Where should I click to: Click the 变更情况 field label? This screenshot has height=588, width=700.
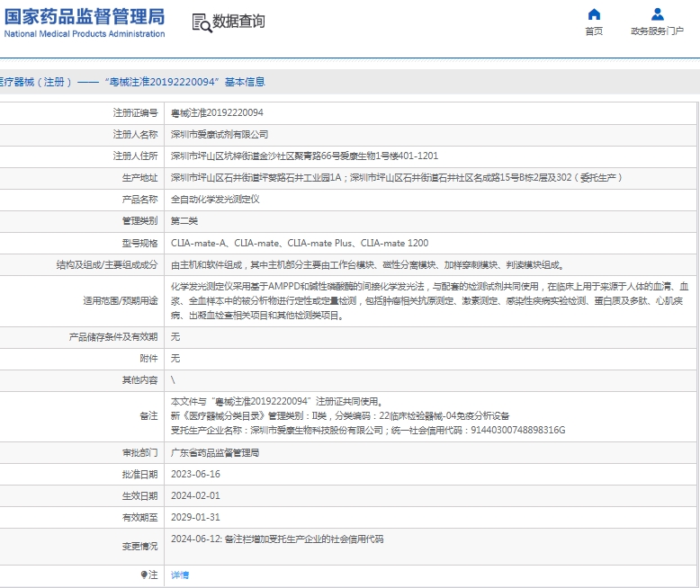[x=139, y=546]
